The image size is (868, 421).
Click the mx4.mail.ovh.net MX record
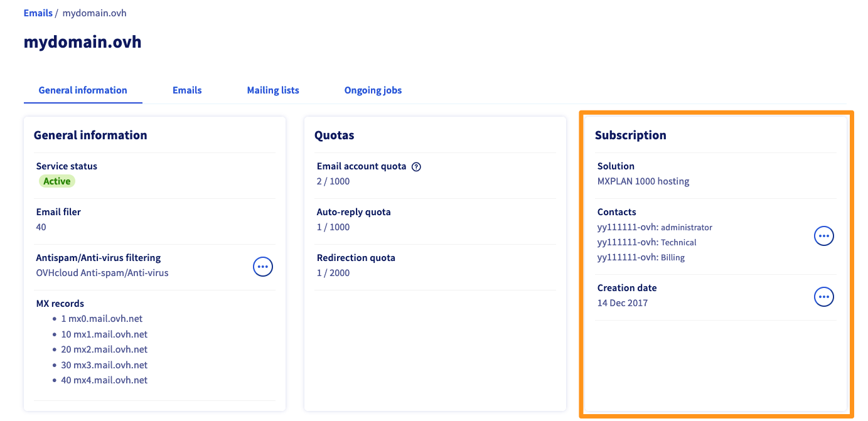(x=104, y=380)
